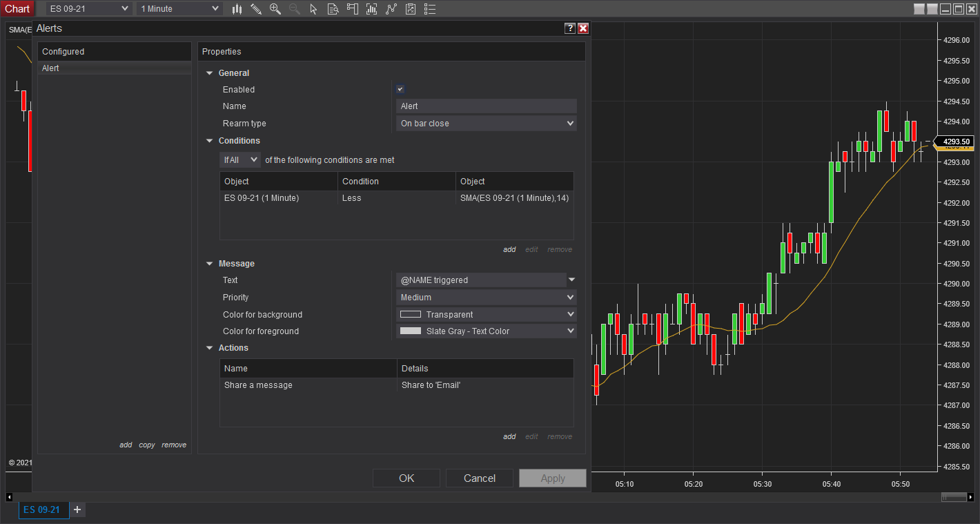Add a new chart tab with plus
Screen dimensions: 980x524
coord(77,510)
